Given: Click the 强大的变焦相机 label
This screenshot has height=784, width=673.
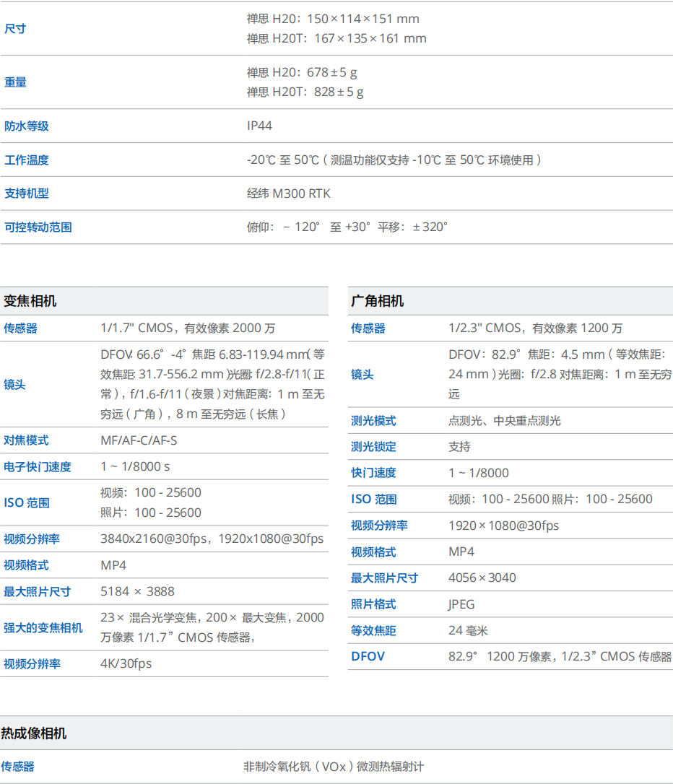Looking at the screenshot, I should click(x=43, y=628).
